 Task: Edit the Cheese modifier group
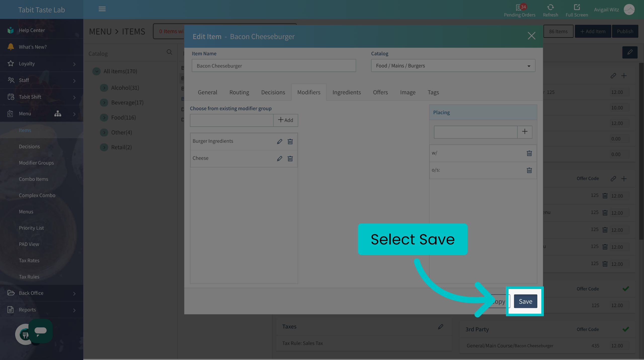click(x=279, y=159)
